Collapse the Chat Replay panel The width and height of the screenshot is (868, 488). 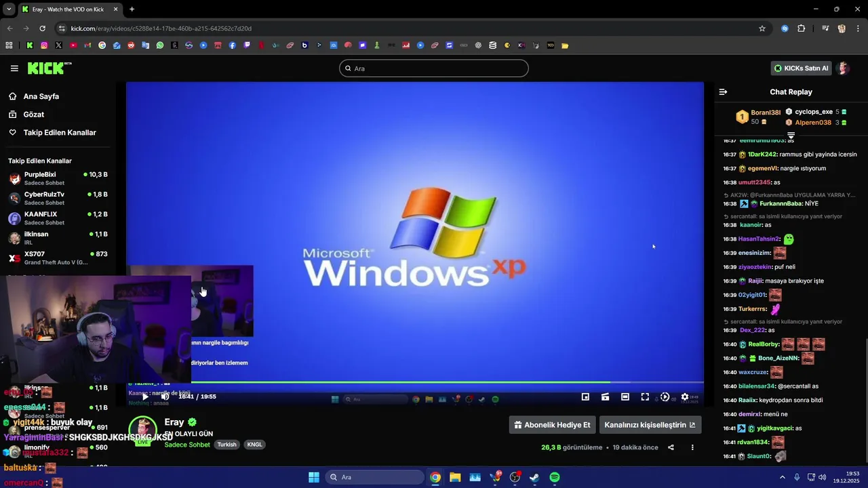[x=723, y=92]
